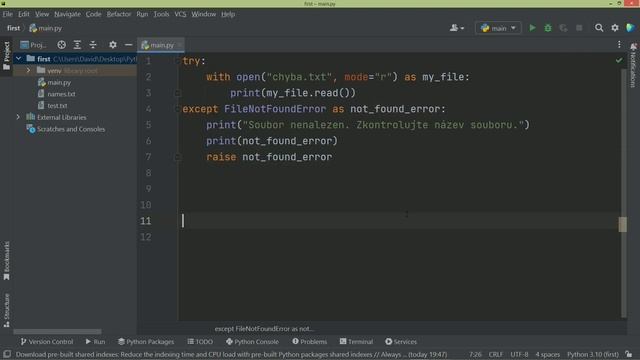Click tool window quick access icon in status bar

(7, 354)
